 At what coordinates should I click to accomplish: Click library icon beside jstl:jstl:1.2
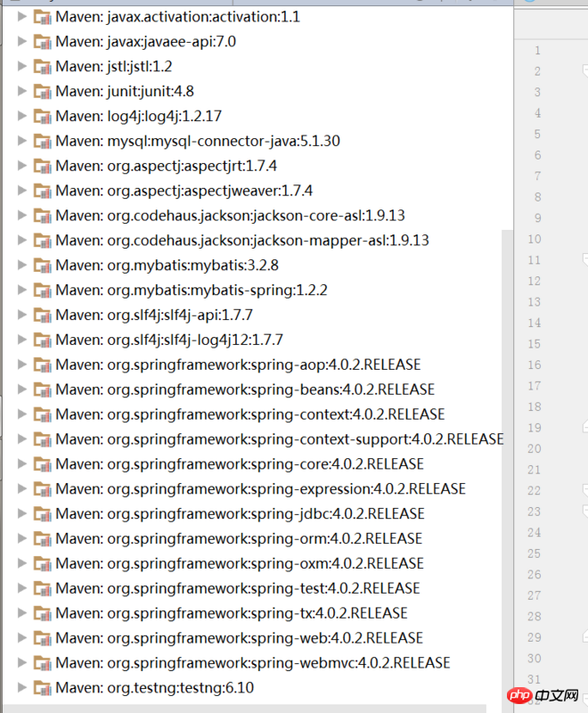[x=42, y=67]
